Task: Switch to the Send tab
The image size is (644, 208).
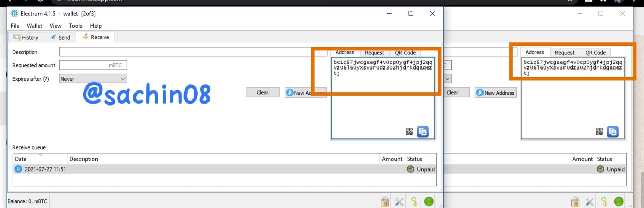Action: click(x=60, y=37)
